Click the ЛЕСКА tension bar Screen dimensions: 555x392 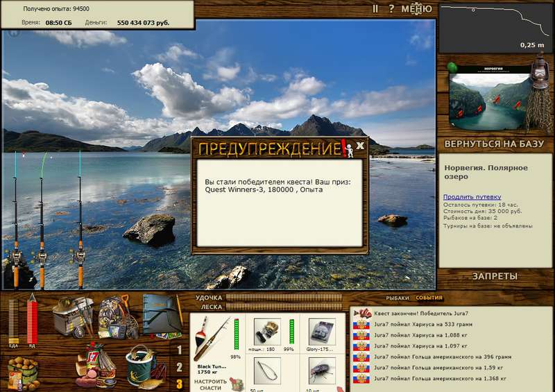pyautogui.click(x=284, y=307)
